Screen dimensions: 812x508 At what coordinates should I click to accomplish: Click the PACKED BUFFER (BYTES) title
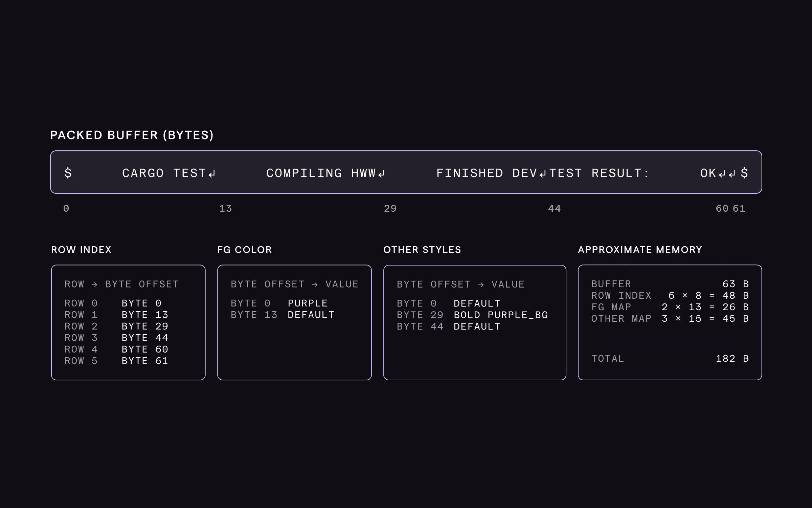coord(132,135)
